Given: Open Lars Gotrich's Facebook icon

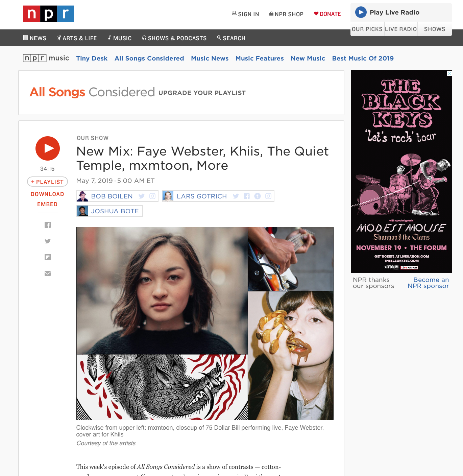Looking at the screenshot, I should click(x=247, y=196).
